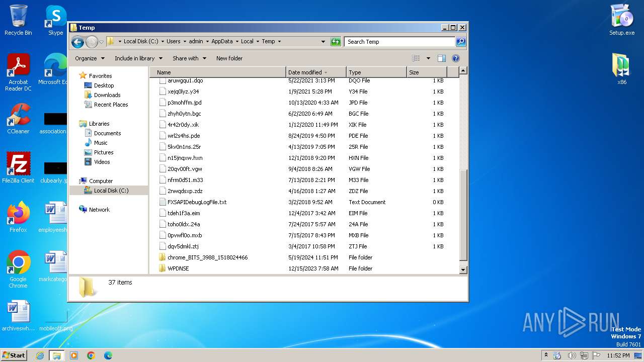Select the file zhyh0ytn.bgc
This screenshot has width=644, height=362.
184,114
